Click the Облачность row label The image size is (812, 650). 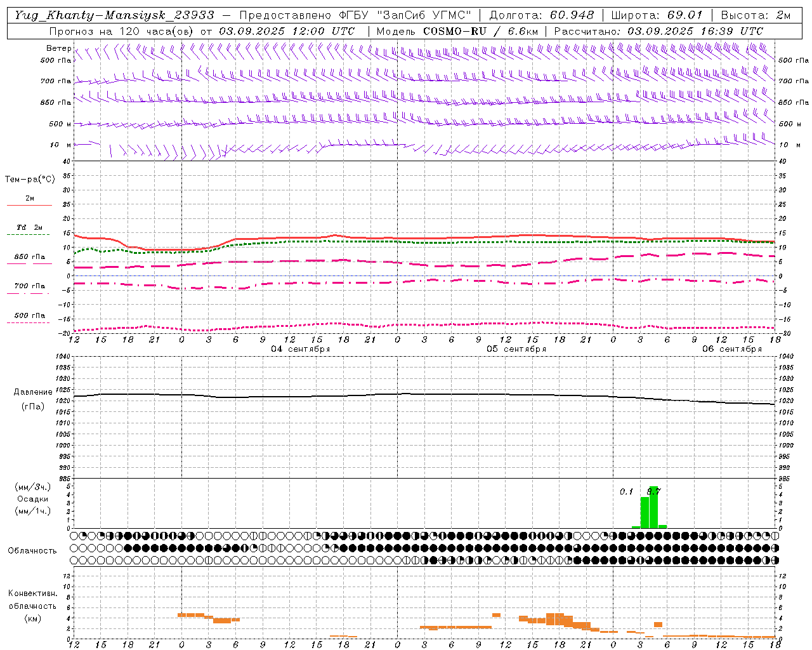pos(32,551)
